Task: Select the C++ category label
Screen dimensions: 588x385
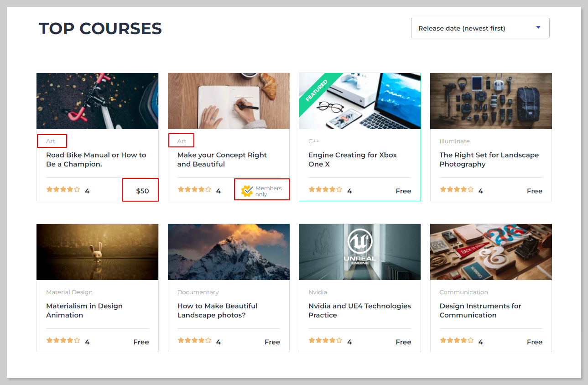Action: pyautogui.click(x=313, y=141)
